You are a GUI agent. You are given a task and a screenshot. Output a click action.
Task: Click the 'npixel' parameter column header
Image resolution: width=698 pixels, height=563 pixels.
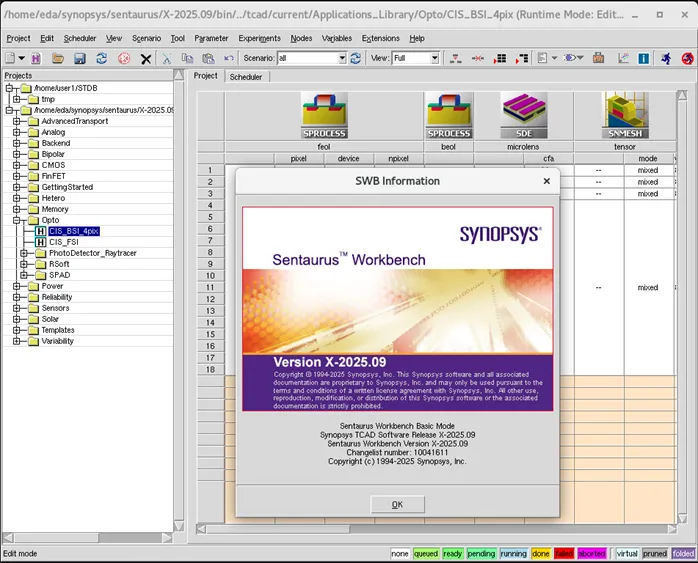point(399,158)
